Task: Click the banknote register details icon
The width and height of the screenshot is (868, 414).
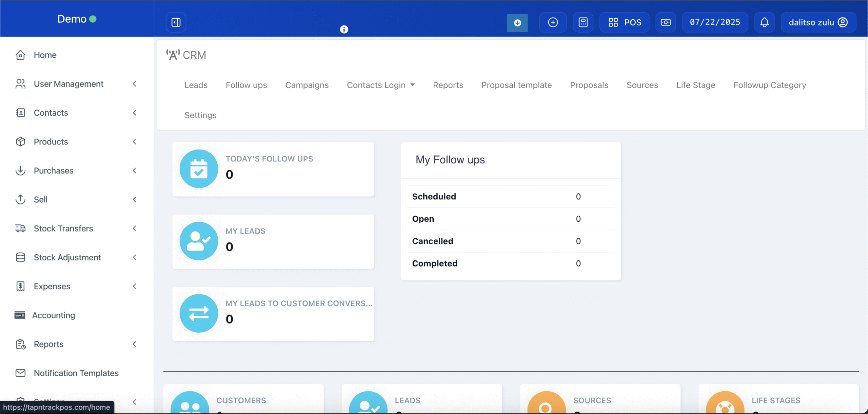Action: [x=665, y=22]
